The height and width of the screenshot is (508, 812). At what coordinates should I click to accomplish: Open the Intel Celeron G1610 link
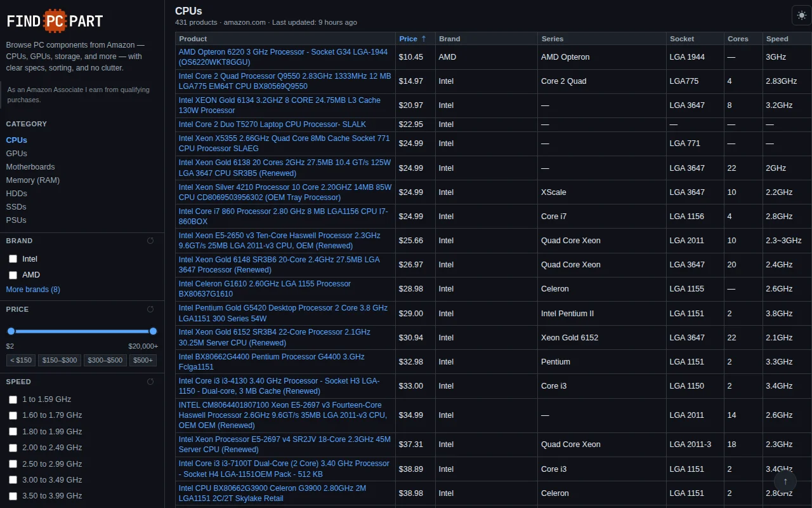pyautogui.click(x=265, y=289)
